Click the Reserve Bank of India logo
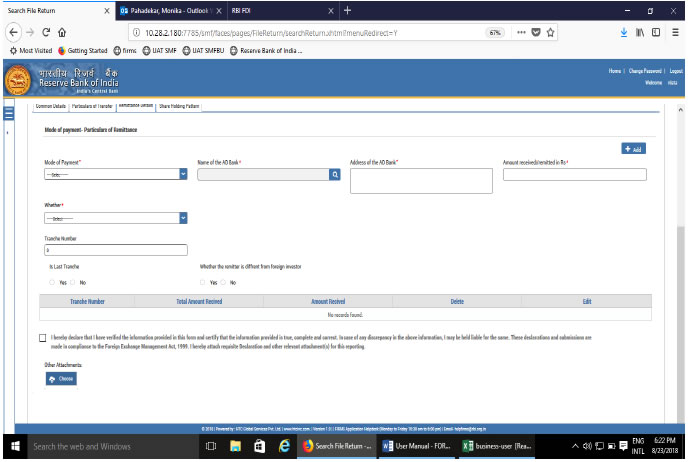The width and height of the screenshot is (688, 462). click(x=18, y=80)
